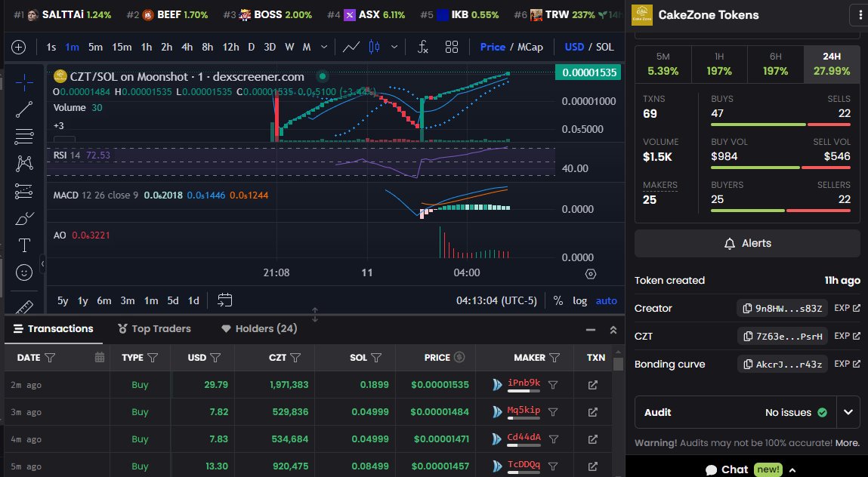Image resolution: width=868 pixels, height=477 pixels.
Task: Switch denomination to USD
Action: coord(574,47)
